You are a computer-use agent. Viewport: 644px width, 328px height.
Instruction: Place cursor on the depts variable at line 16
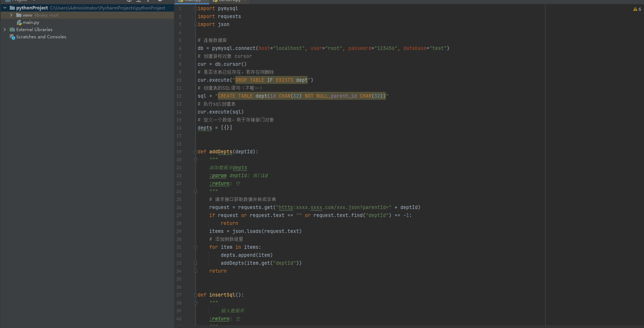pyautogui.click(x=205, y=128)
